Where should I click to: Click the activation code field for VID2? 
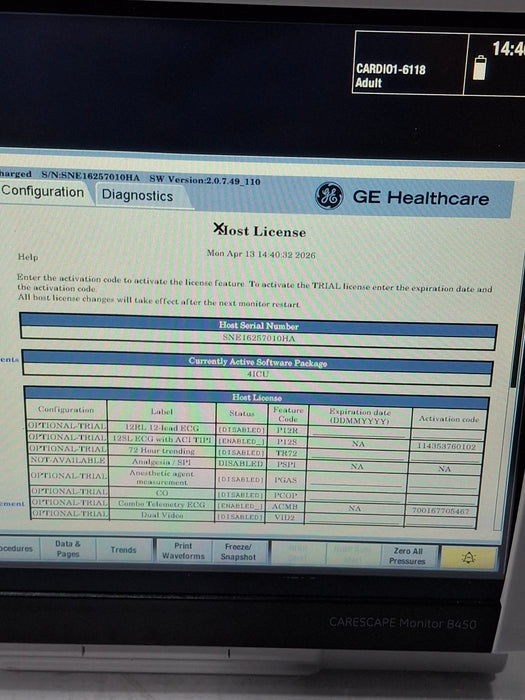pos(440,521)
